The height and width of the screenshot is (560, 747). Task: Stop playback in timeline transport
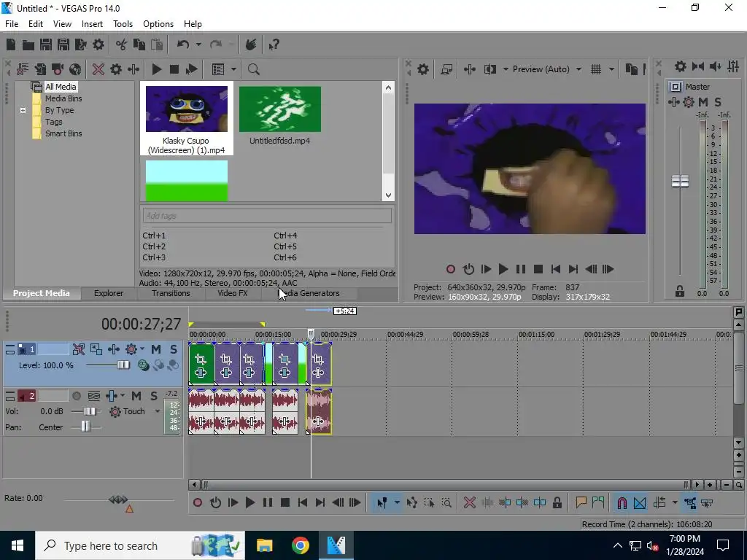pyautogui.click(x=285, y=503)
